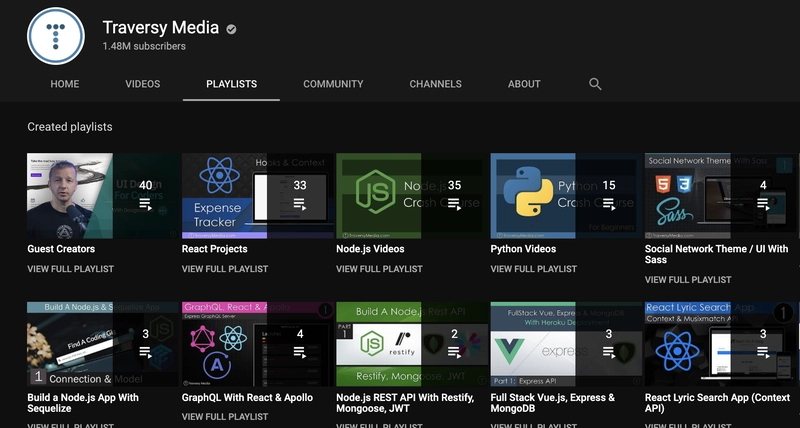800x428 pixels.
Task: View full playlist for GraphQL With React & Apollo
Action: point(225,417)
